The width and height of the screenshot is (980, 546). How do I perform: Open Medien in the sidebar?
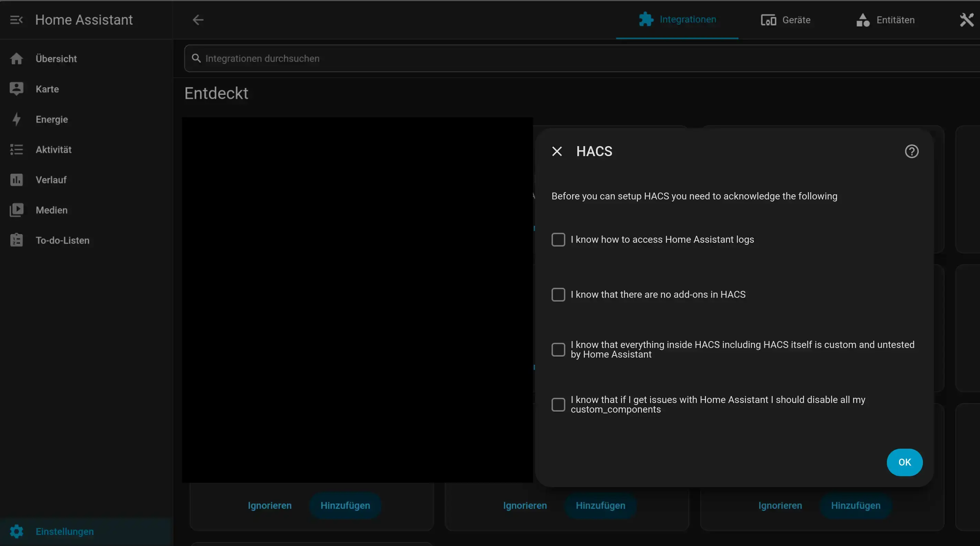tap(87, 210)
